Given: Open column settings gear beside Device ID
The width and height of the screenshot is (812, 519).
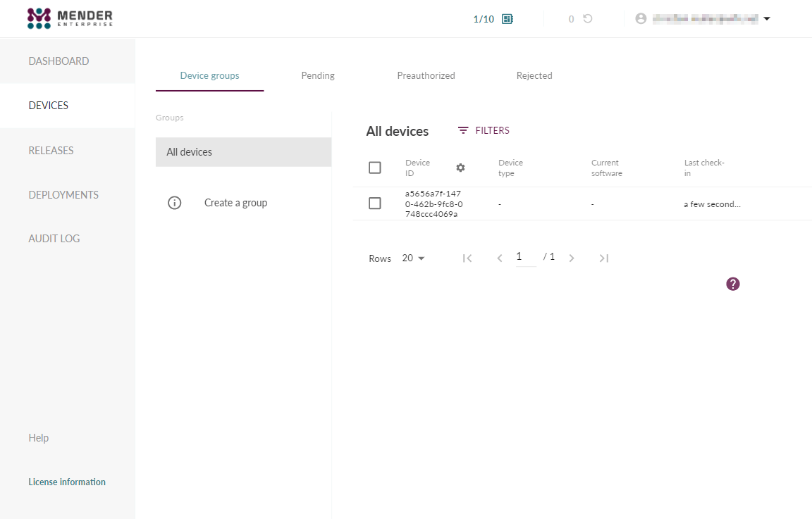Looking at the screenshot, I should pos(460,168).
